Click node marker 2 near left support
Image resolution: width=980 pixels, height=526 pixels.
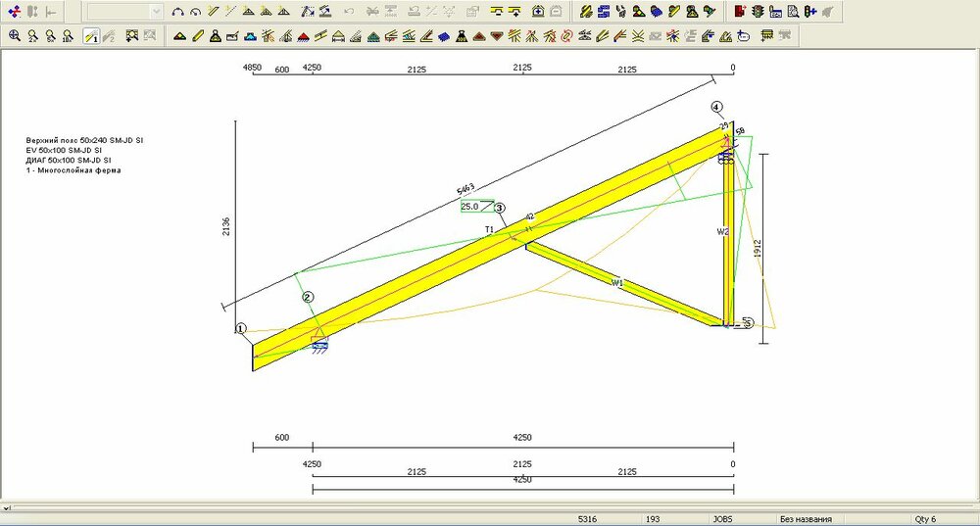(308, 298)
